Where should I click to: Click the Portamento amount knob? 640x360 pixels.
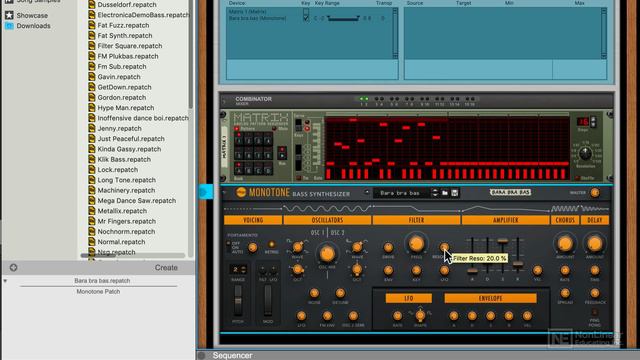tap(253, 247)
